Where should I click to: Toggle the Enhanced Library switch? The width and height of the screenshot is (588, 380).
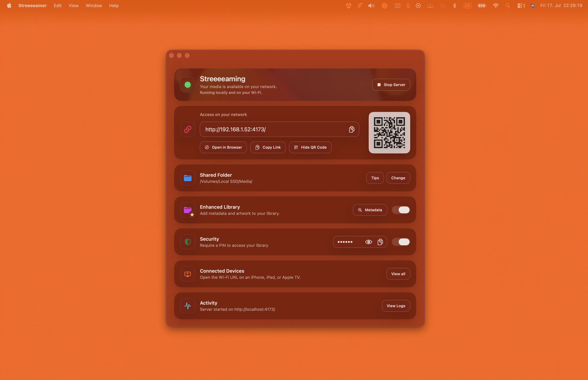point(401,210)
